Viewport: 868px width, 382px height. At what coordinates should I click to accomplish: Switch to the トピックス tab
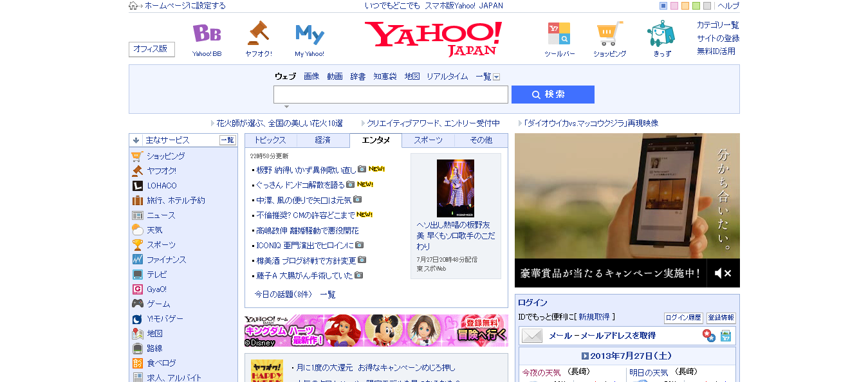click(x=270, y=140)
